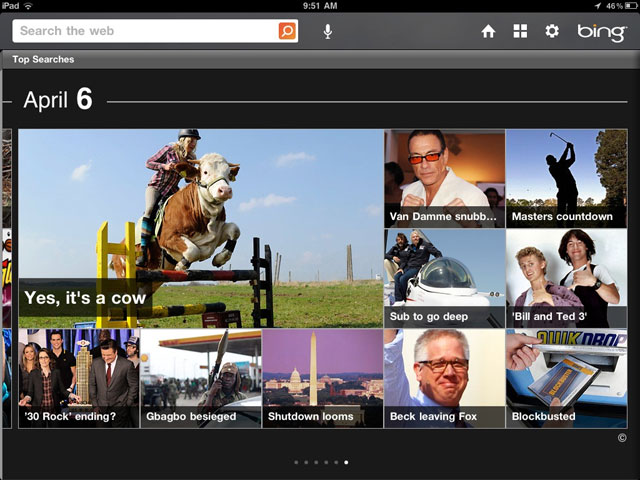The height and width of the screenshot is (480, 640).
Task: Tap location services arrow in status bar
Action: tap(598, 6)
